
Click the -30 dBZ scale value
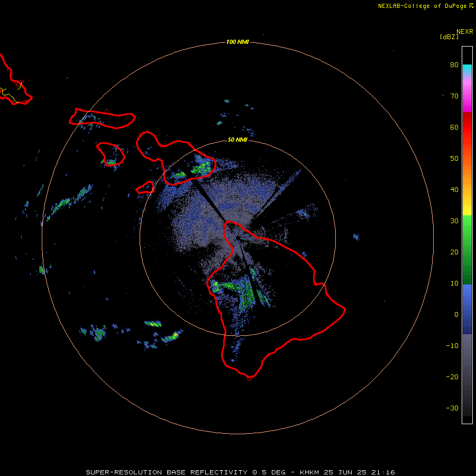pyautogui.click(x=452, y=408)
